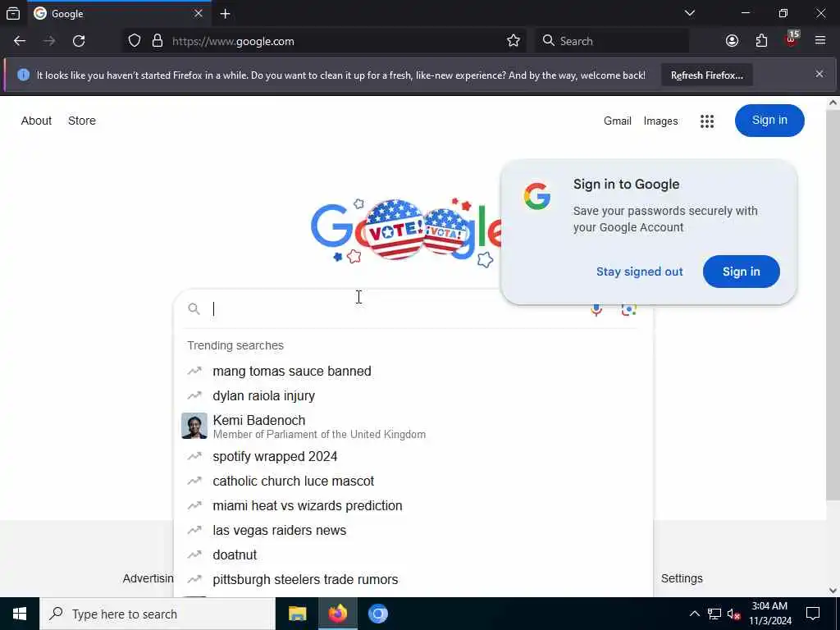840x630 pixels.
Task: Open the Google apps grid icon
Action: point(706,121)
